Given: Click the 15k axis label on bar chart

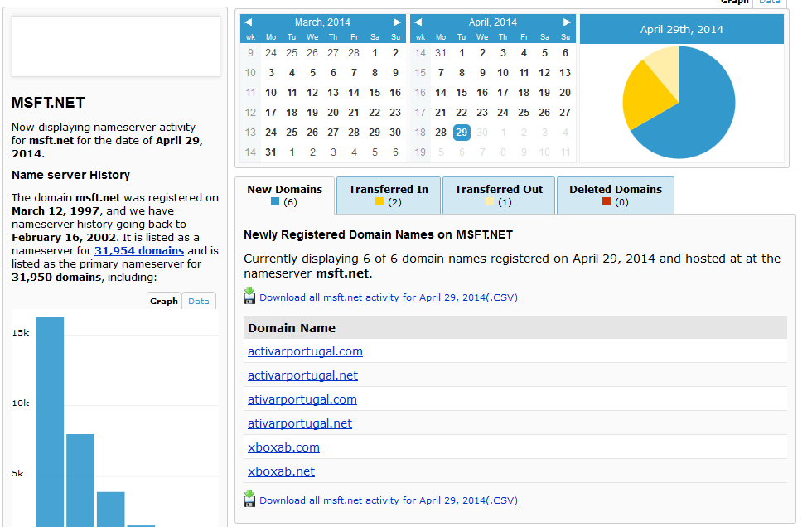Looking at the screenshot, I should tap(21, 333).
